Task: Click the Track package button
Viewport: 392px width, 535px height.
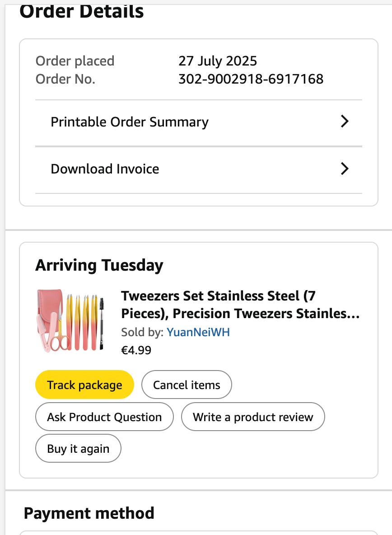Action: coord(84,385)
